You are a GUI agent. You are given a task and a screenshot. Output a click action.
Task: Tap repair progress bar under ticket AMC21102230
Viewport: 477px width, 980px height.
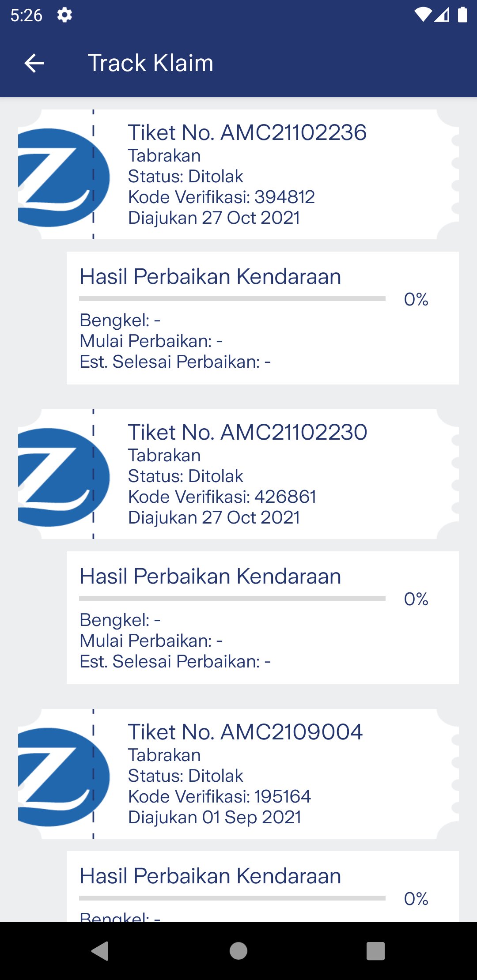pyautogui.click(x=232, y=599)
